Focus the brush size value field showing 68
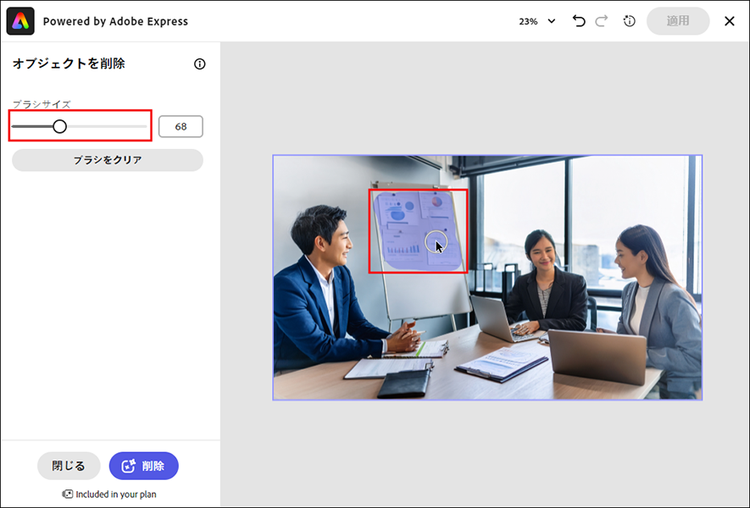 click(x=180, y=127)
